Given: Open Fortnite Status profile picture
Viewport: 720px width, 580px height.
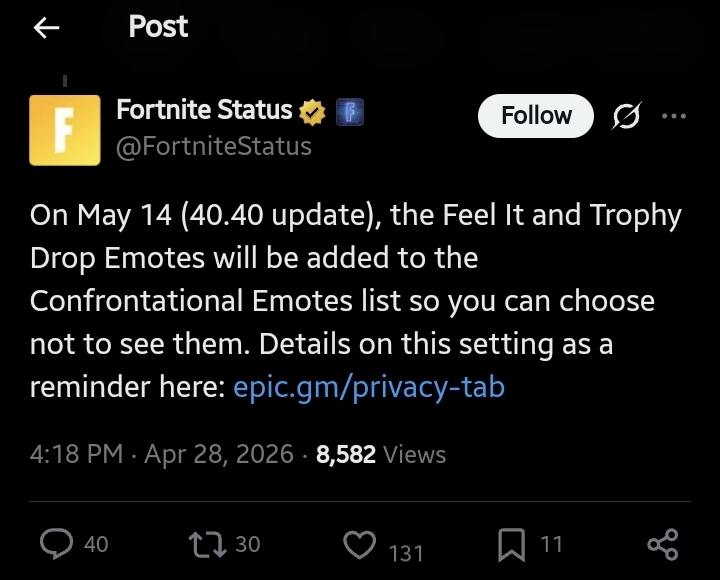Looking at the screenshot, I should 65,130.
